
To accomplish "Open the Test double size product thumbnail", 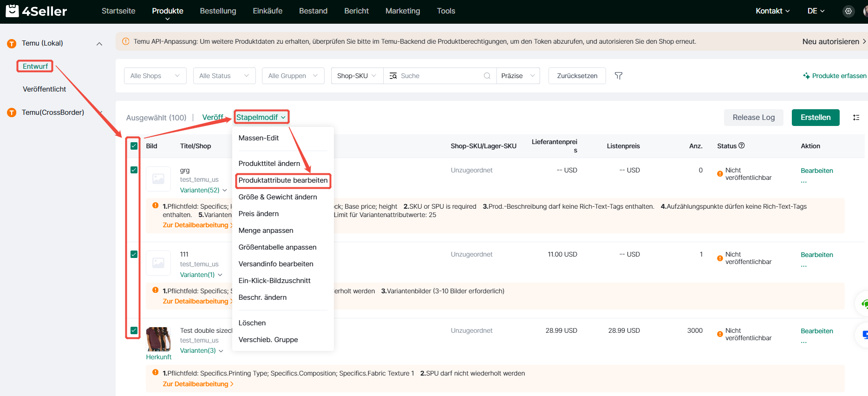I will pos(158,339).
